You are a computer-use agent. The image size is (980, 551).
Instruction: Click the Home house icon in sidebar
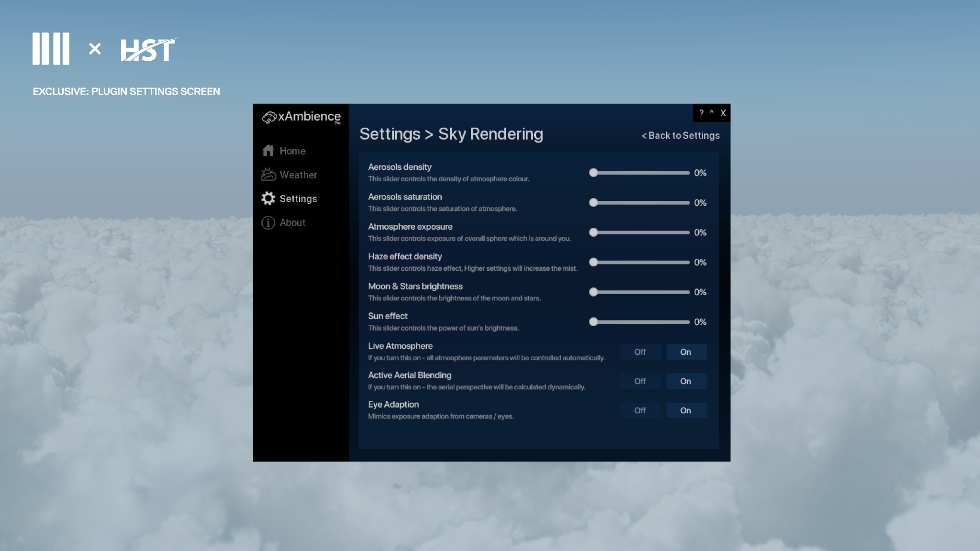point(268,151)
